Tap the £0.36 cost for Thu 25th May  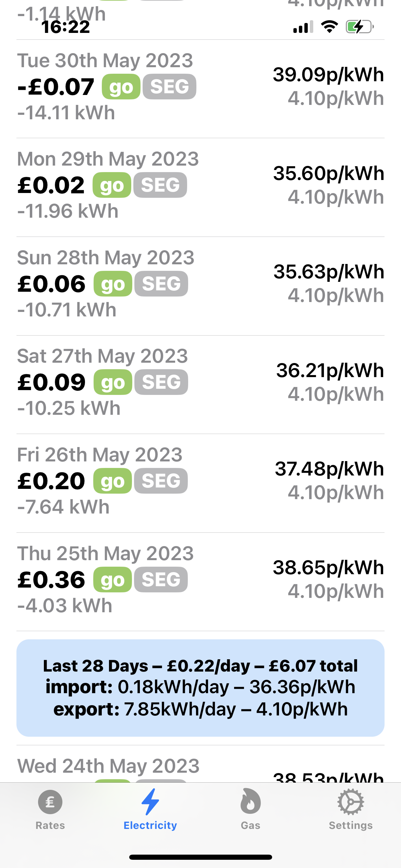[x=51, y=580]
